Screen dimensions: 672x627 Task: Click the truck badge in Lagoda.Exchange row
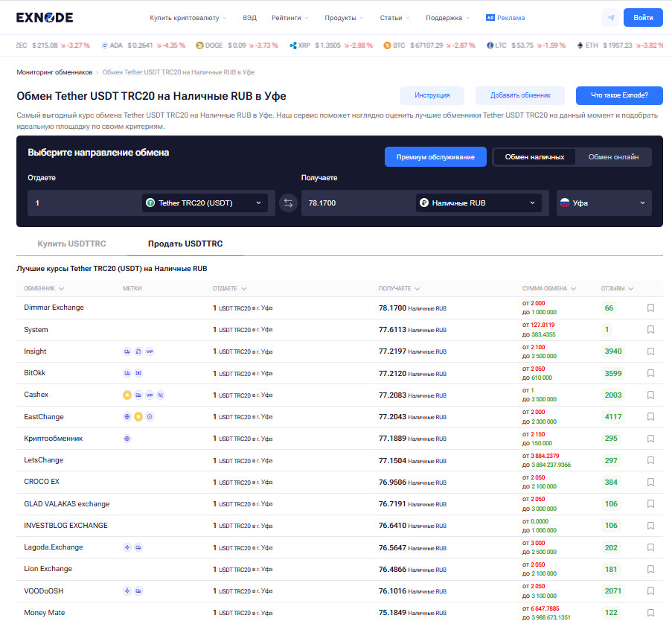point(138,547)
